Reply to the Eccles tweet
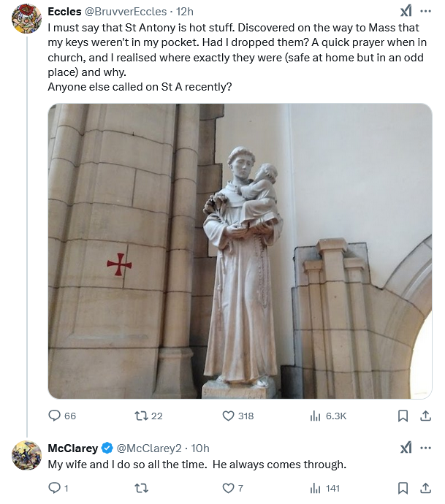This screenshot has width=445, height=504. (x=55, y=416)
